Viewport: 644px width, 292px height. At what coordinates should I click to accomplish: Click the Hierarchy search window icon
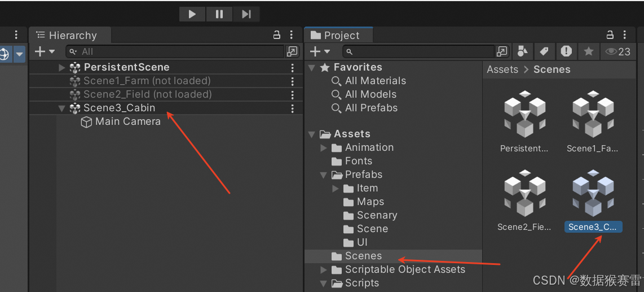292,51
